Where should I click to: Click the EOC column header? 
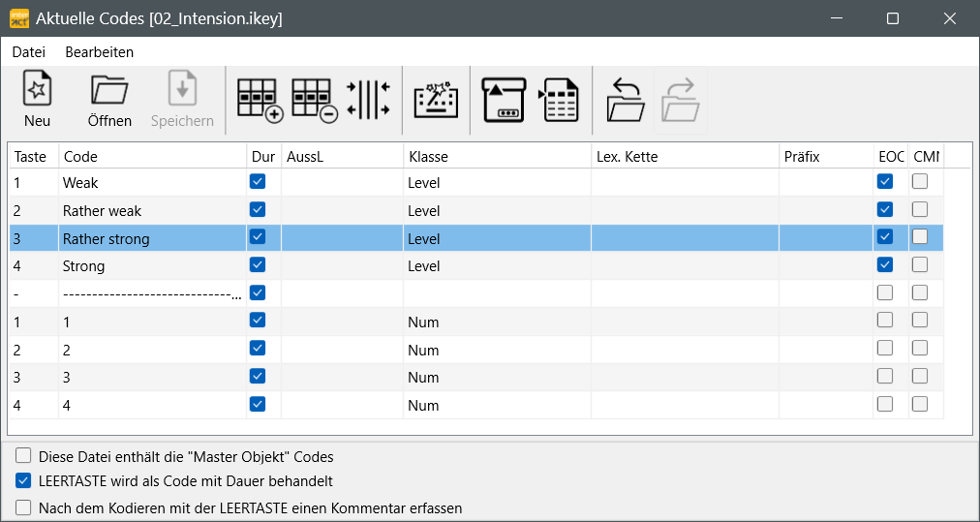click(x=891, y=156)
